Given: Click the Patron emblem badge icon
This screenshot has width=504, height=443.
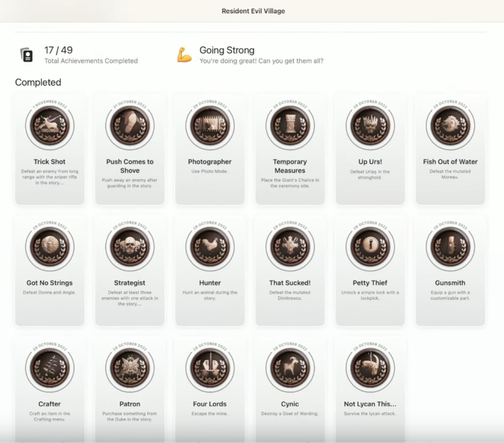Looking at the screenshot, I should [x=130, y=368].
